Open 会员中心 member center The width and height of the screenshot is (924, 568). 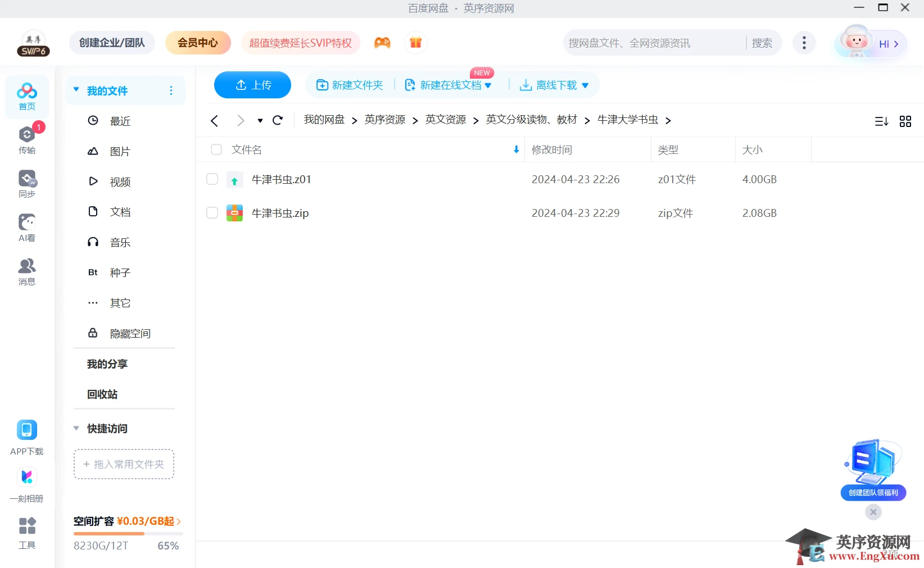click(x=198, y=43)
